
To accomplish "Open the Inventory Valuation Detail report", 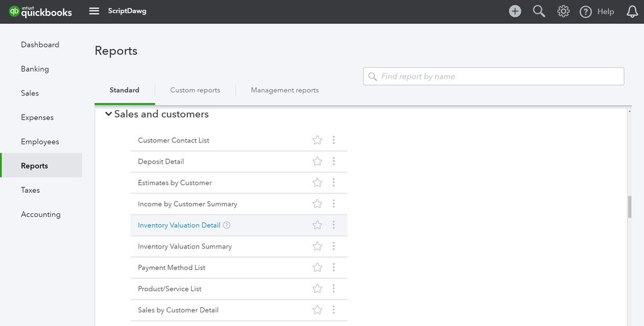I will click(x=179, y=225).
